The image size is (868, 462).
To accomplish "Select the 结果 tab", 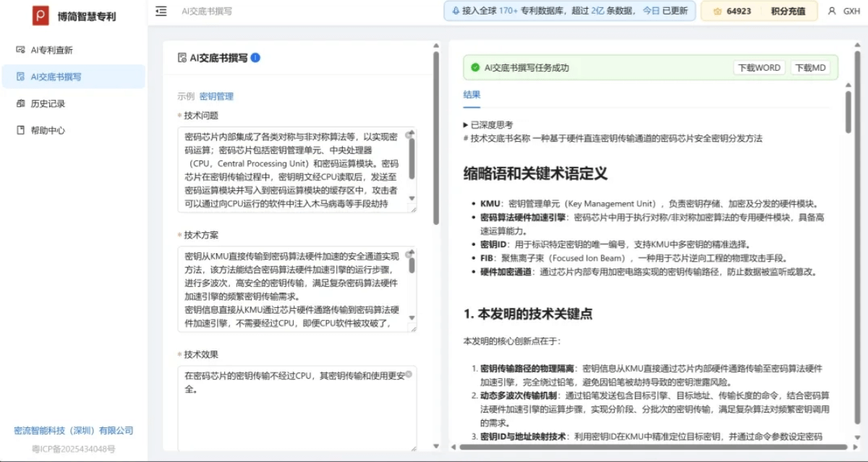I will 472,95.
